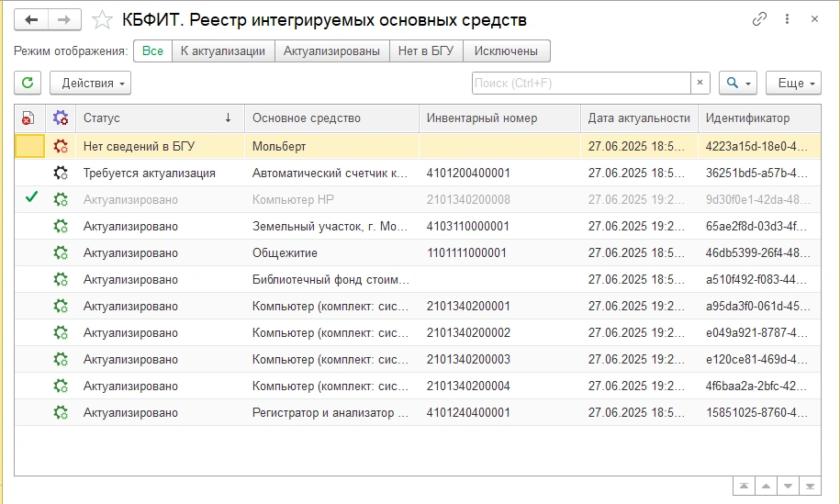Click the green gear icon in Общежитие row

(61, 252)
